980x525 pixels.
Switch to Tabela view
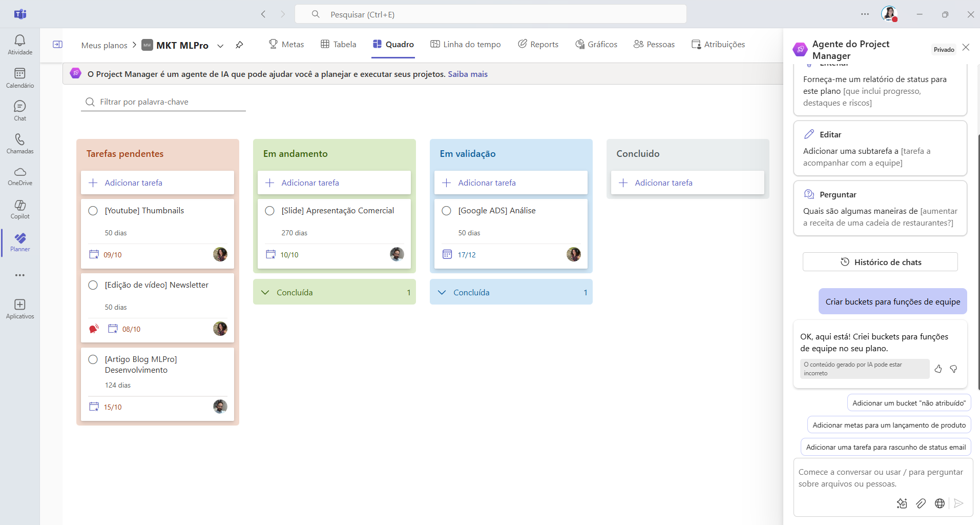click(339, 45)
